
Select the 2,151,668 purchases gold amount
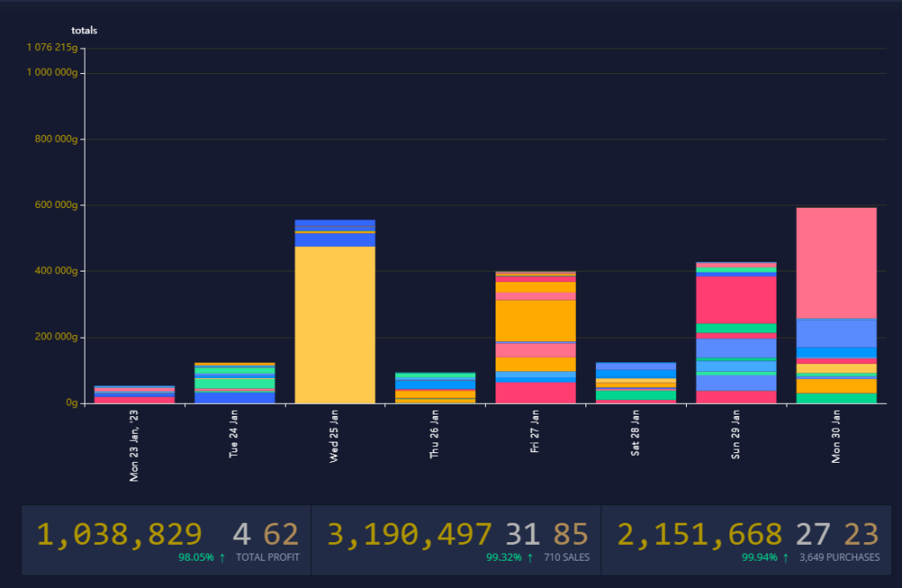pyautogui.click(x=699, y=534)
